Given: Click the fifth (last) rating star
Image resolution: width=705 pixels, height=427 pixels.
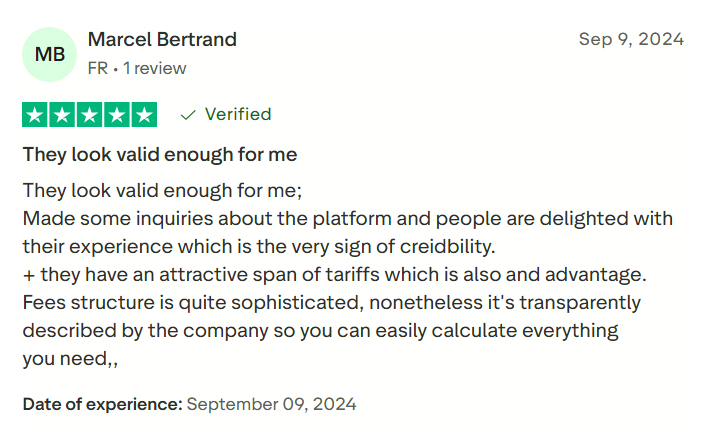Looking at the screenshot, I should tap(144, 115).
